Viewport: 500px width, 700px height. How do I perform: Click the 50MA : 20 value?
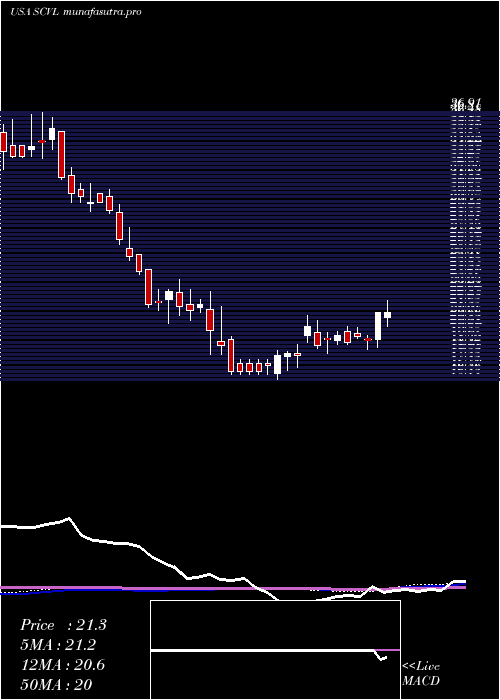coord(56,684)
